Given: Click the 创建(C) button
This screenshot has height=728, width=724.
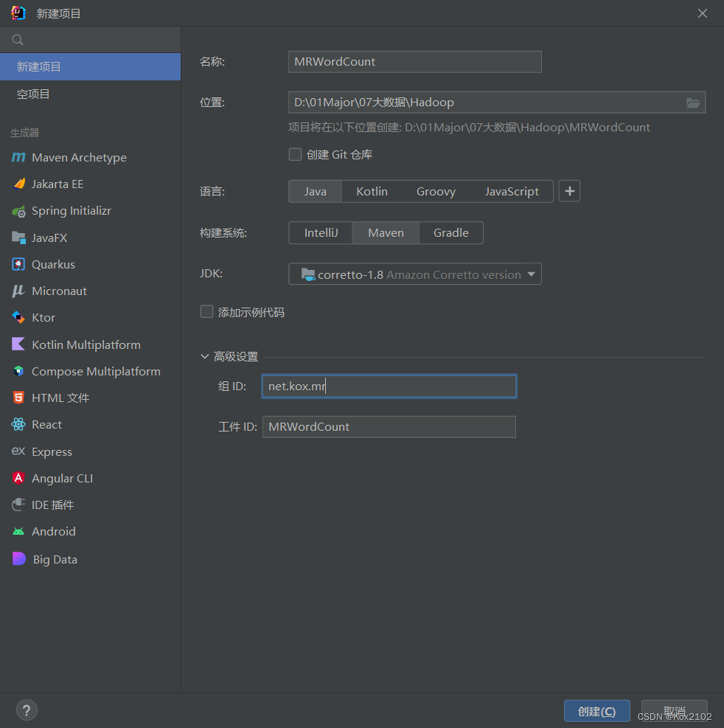Looking at the screenshot, I should [x=597, y=711].
